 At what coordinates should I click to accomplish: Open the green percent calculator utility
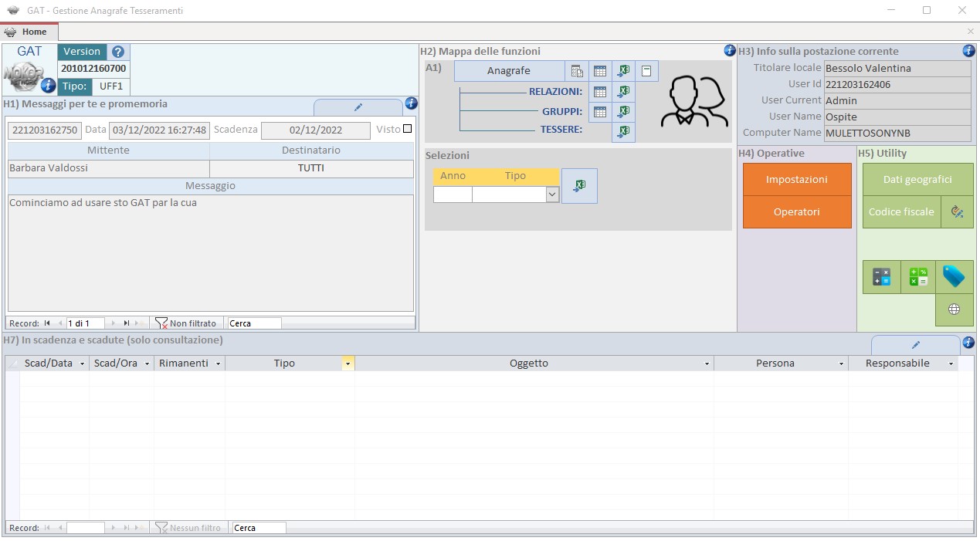coord(918,277)
